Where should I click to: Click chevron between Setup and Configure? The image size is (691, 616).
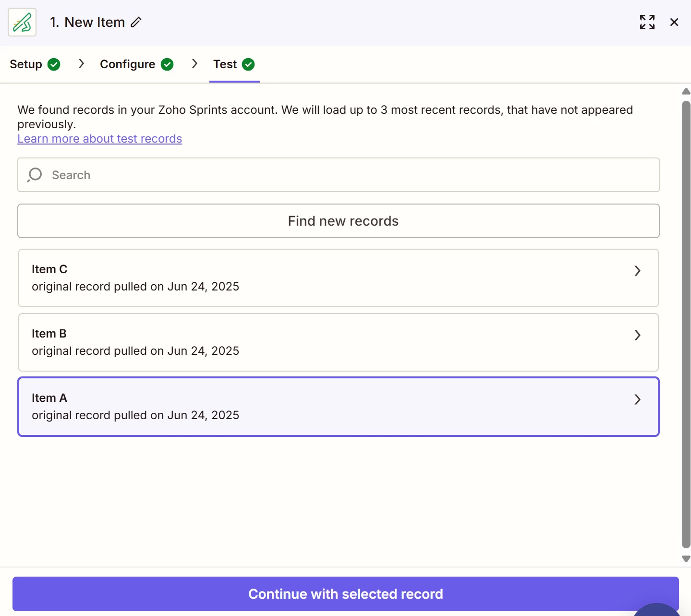click(81, 63)
